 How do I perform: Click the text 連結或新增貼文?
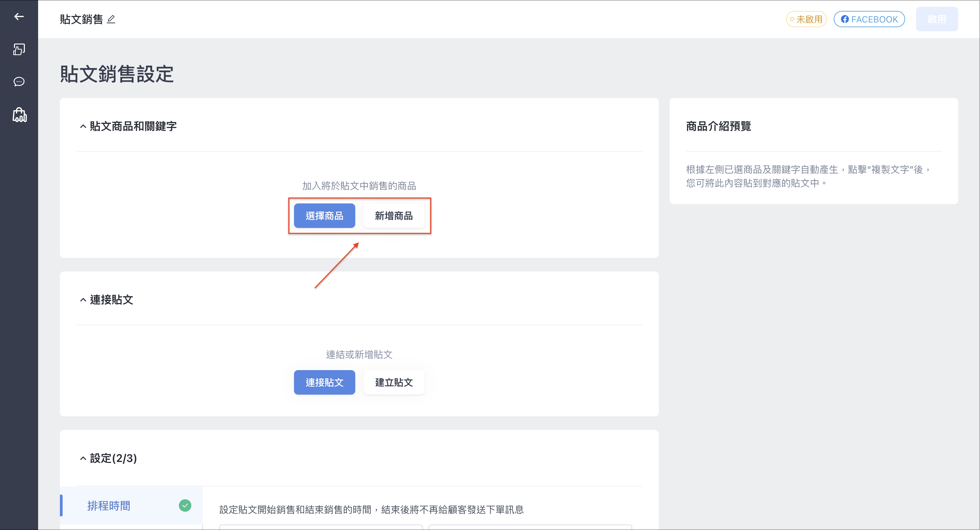click(359, 354)
